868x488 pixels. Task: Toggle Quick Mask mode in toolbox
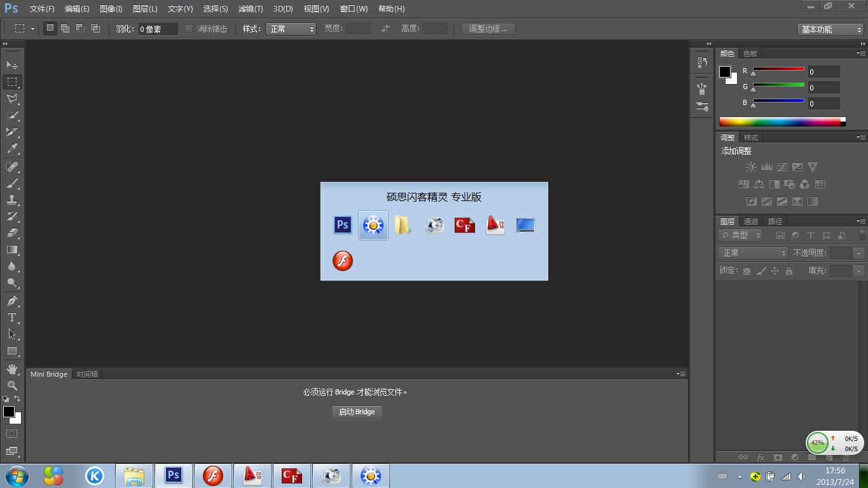pyautogui.click(x=12, y=434)
